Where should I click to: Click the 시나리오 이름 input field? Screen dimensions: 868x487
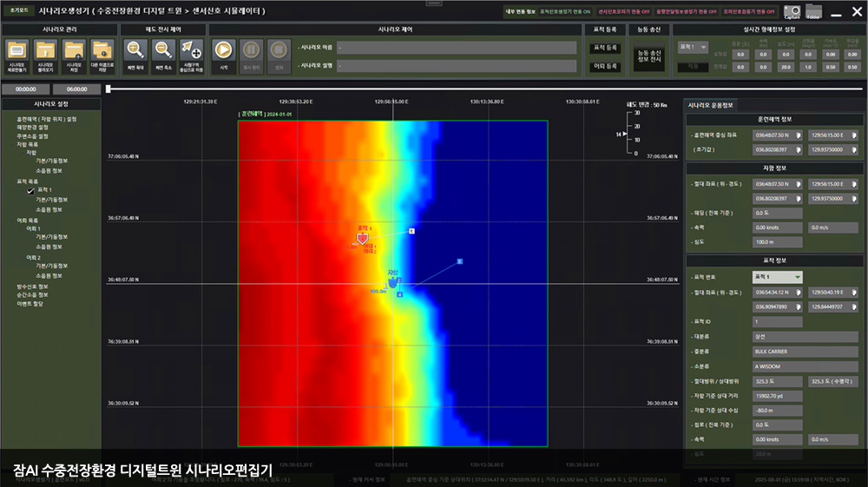pyautogui.click(x=457, y=48)
